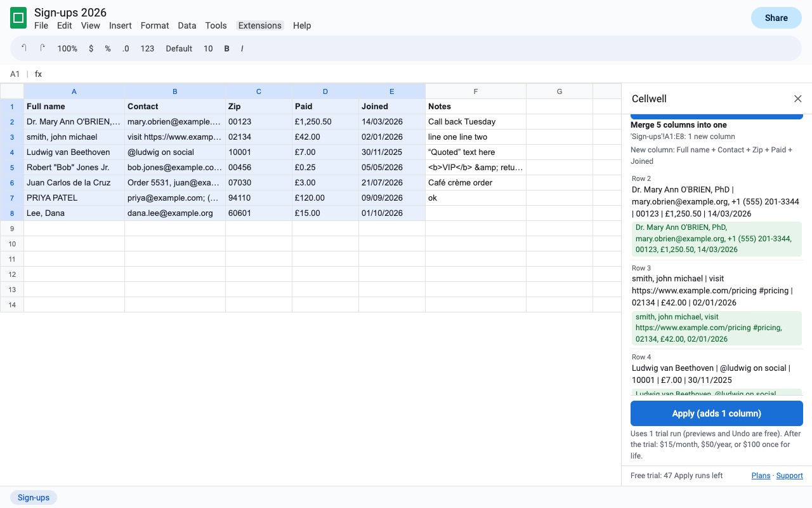Screen dimensions: 812x508
Task: Open the Help menu
Action: [x=302, y=25]
